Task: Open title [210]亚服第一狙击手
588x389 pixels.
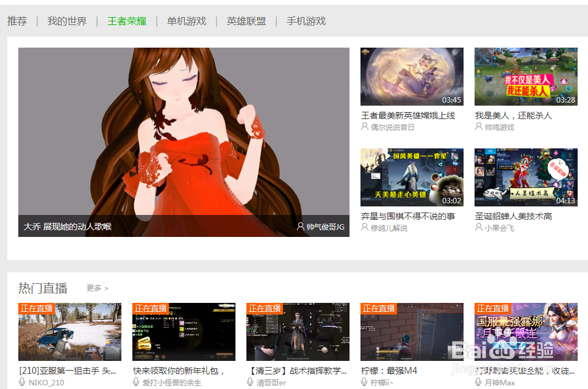Action: tap(68, 371)
